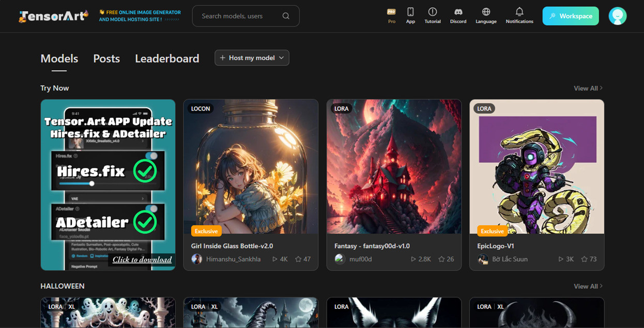Screen dimensions: 644x328
Task: Expand View All for Try Now
Action: point(588,88)
